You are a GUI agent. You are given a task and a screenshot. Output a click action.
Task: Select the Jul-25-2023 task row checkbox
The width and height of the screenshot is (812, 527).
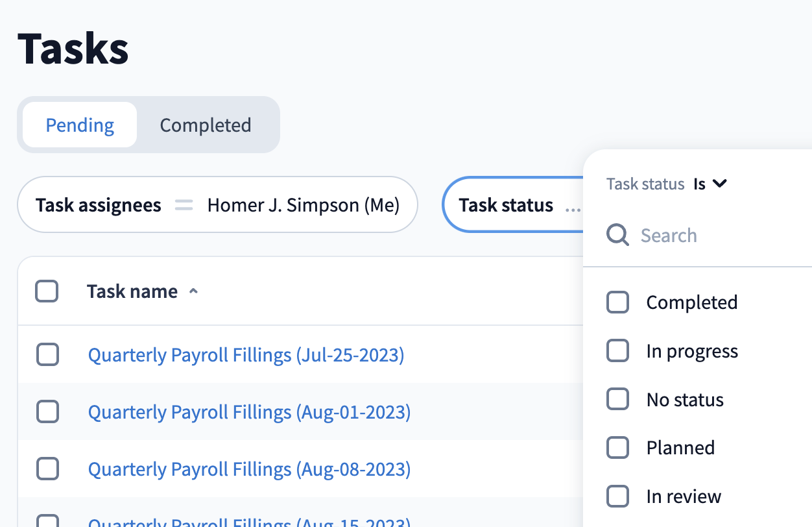(x=47, y=355)
